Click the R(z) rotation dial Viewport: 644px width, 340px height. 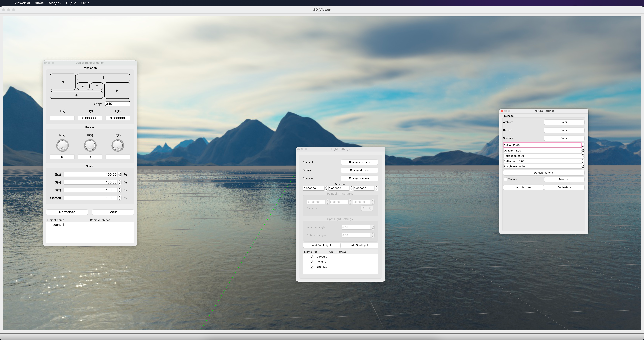117,145
